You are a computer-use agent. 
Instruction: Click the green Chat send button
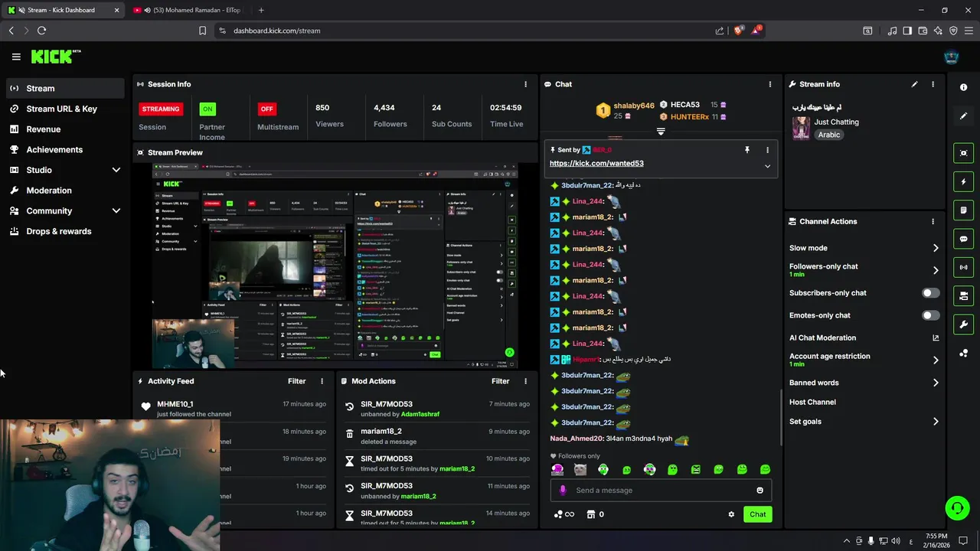click(x=757, y=514)
